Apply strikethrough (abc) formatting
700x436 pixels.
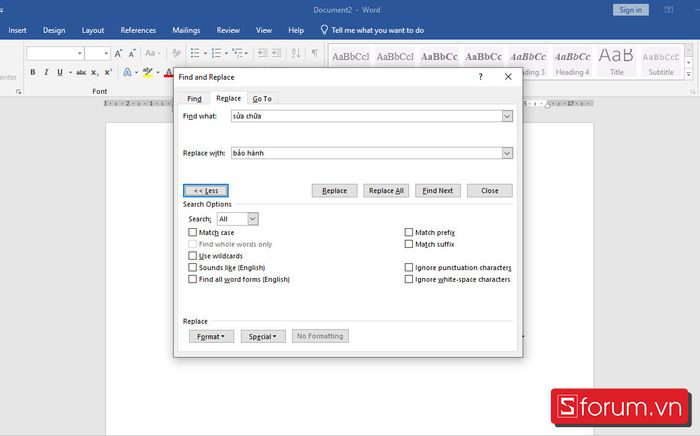point(81,72)
